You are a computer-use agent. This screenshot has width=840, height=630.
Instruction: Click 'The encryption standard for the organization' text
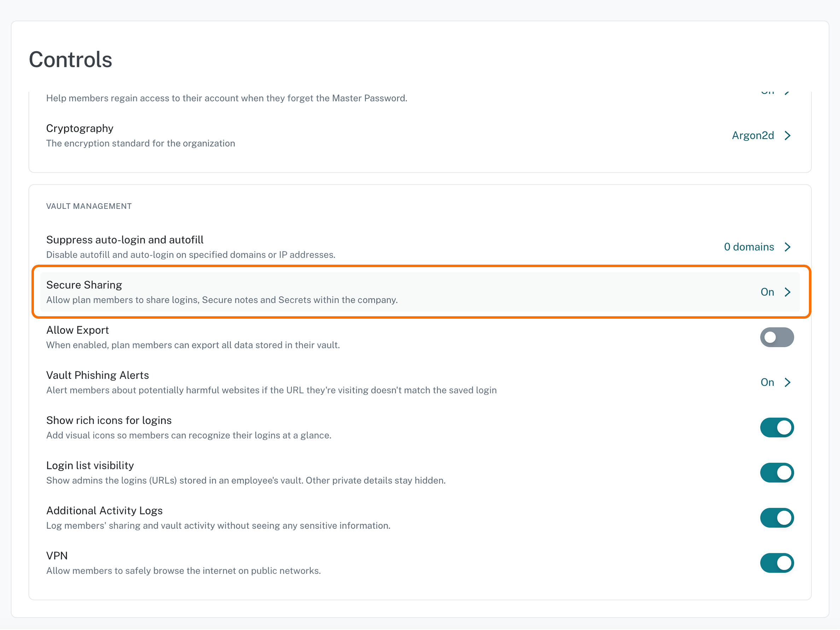(x=141, y=143)
